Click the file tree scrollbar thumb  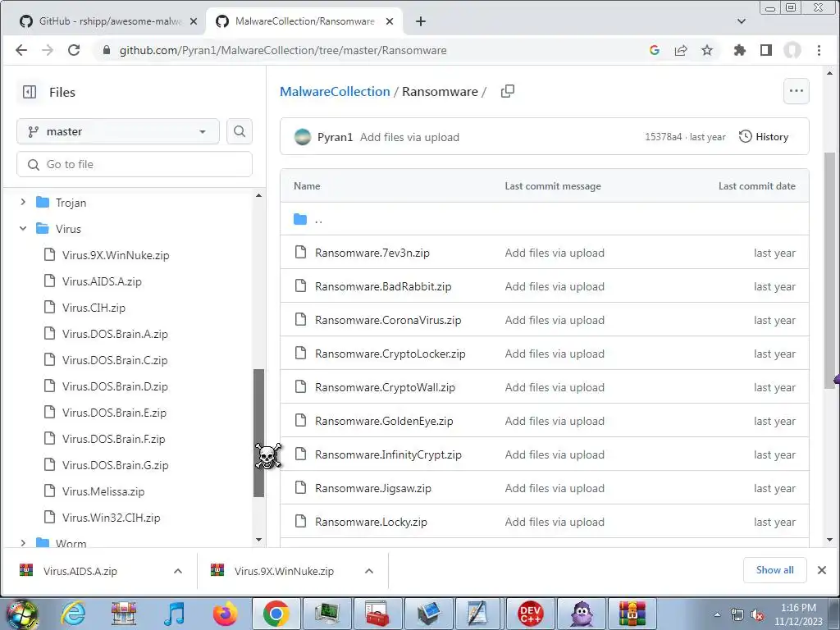click(x=258, y=433)
